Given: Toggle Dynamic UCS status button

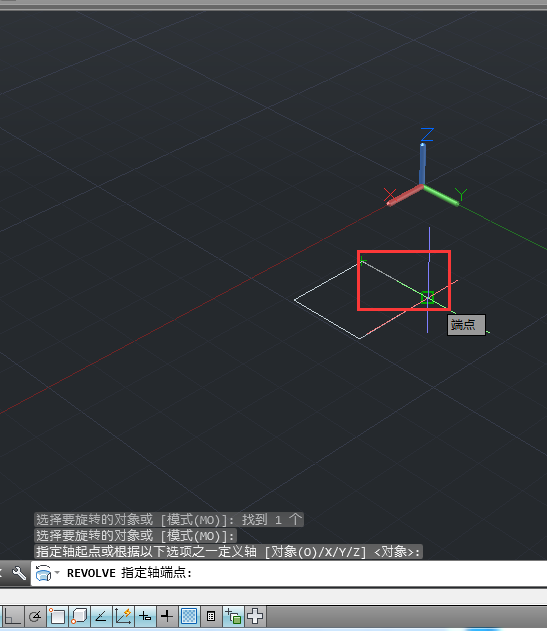Looking at the screenshot, I should point(123,616).
